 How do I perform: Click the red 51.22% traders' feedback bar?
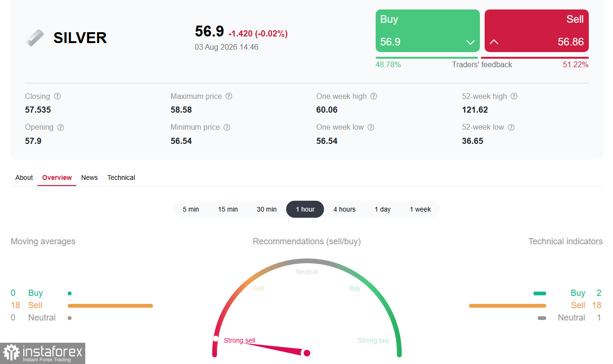(535, 58)
